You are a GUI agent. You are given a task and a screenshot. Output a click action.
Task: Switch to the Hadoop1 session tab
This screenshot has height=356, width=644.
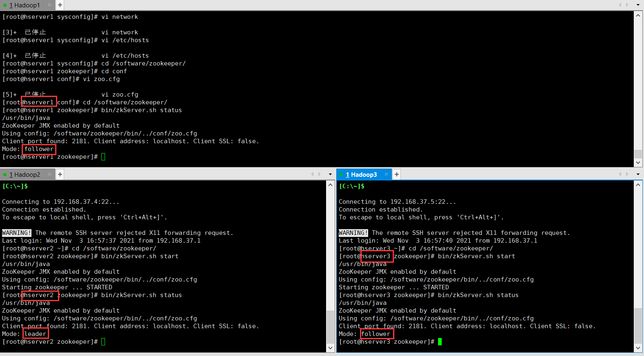[25, 5]
